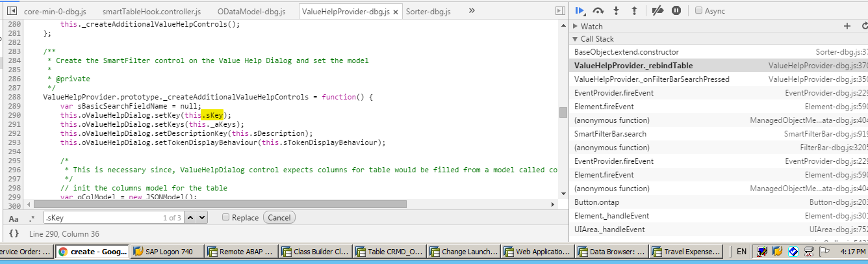Viewport: 868px width, 264px height.
Task: Open Table CRMD_O taskbar window
Action: click(x=389, y=252)
